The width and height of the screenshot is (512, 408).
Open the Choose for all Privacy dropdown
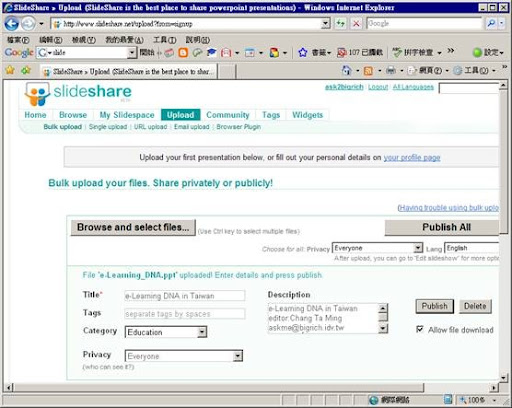tap(418, 248)
